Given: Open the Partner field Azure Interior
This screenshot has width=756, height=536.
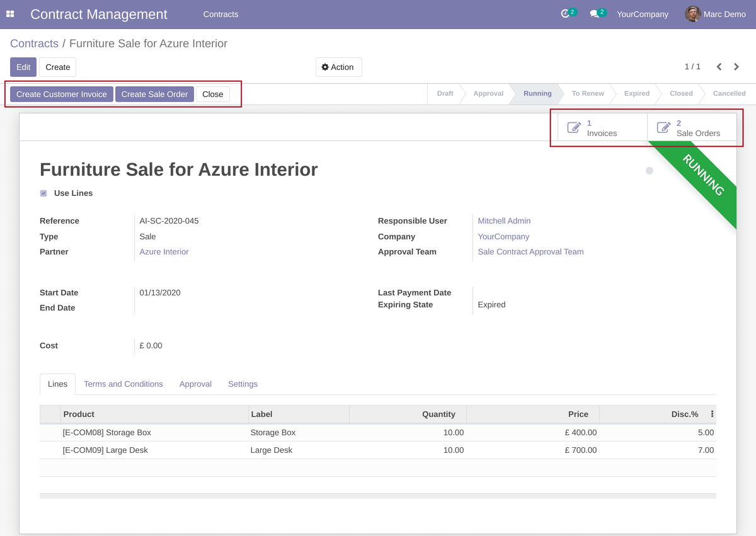Looking at the screenshot, I should pyautogui.click(x=164, y=251).
